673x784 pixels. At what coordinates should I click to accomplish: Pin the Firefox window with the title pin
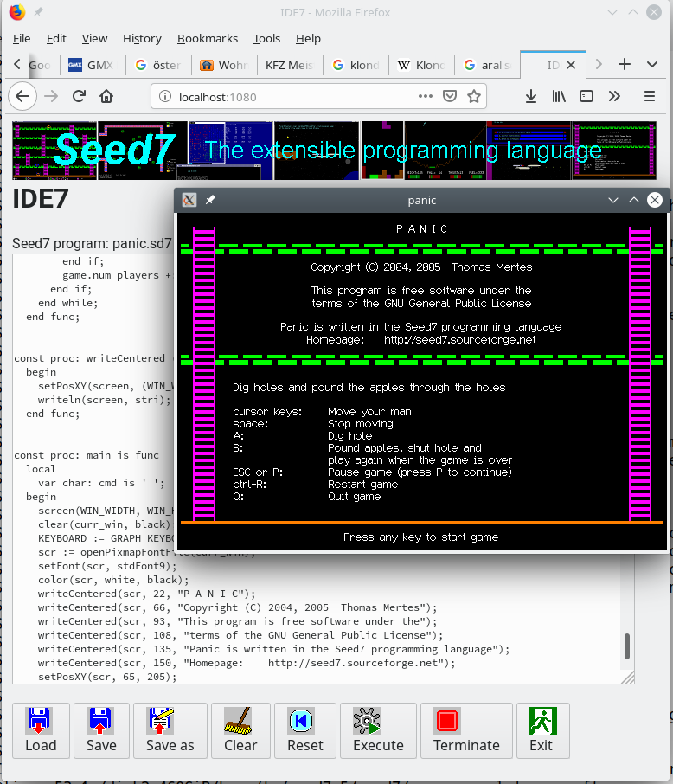coord(38,12)
